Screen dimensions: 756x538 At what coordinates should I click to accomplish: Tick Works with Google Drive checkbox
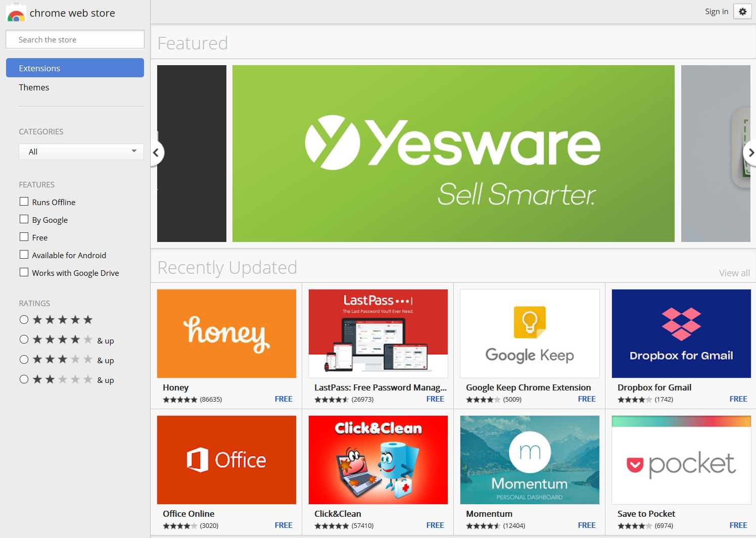(24, 272)
